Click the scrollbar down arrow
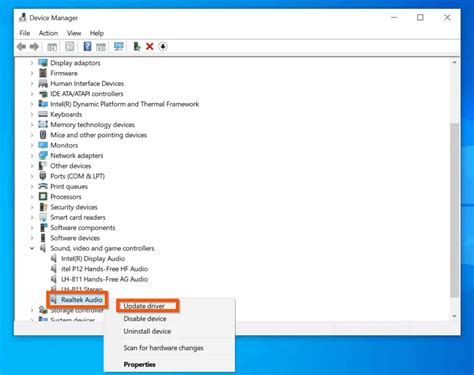The image size is (474, 375). click(454, 316)
